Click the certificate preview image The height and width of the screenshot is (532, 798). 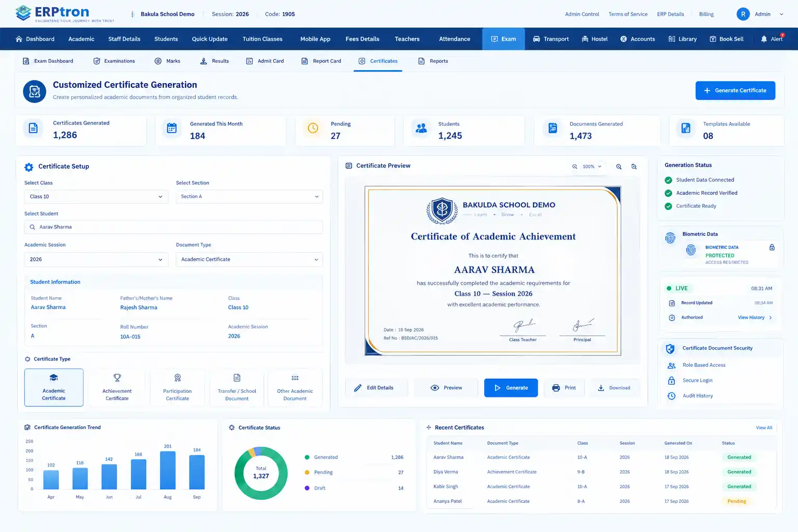coord(493,271)
